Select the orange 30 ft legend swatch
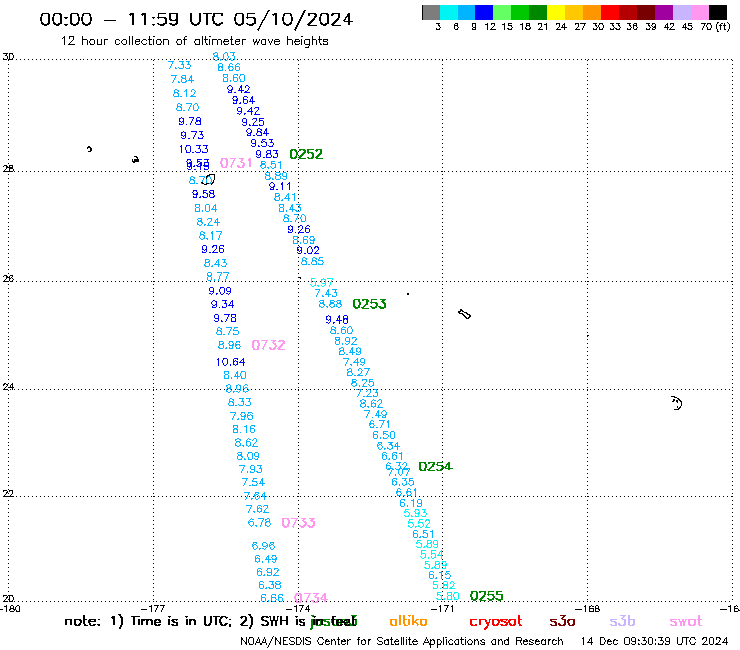Screen dimensions: 740x650 tap(591, 12)
